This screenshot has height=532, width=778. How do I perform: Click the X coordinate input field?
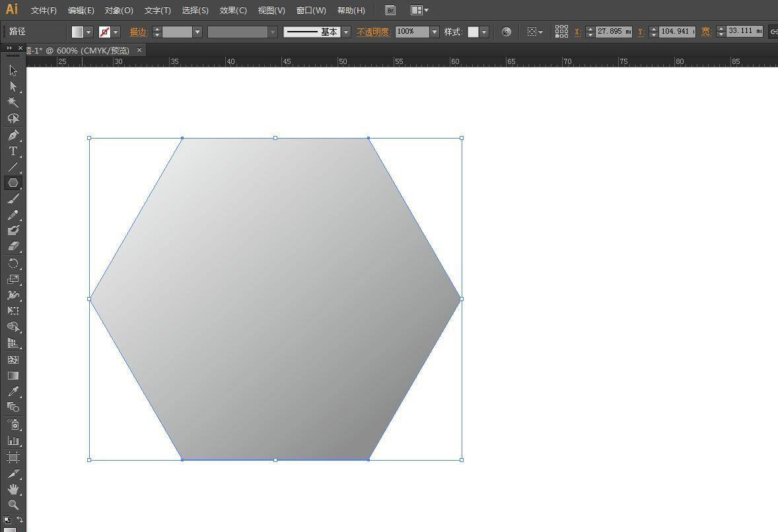[614, 31]
